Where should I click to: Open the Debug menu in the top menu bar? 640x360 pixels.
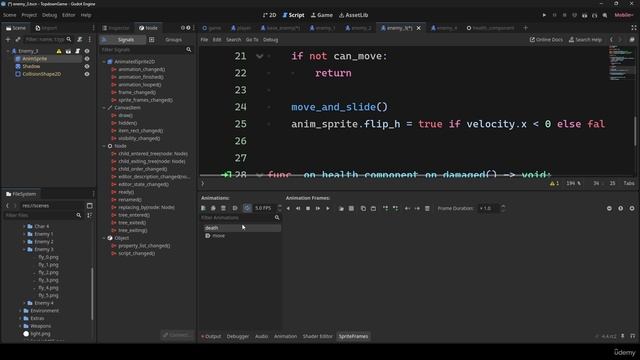49,15
